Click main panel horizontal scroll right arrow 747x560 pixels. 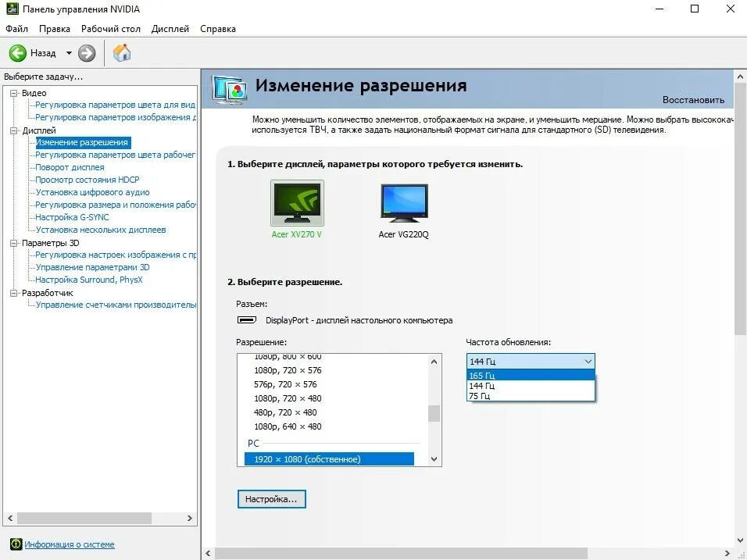point(727,553)
